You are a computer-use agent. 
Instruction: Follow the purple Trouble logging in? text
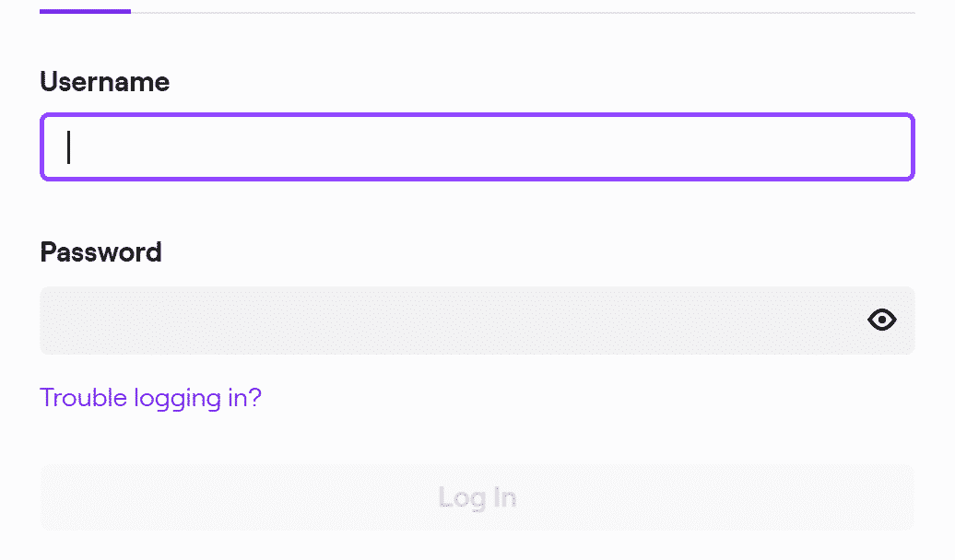tap(150, 398)
